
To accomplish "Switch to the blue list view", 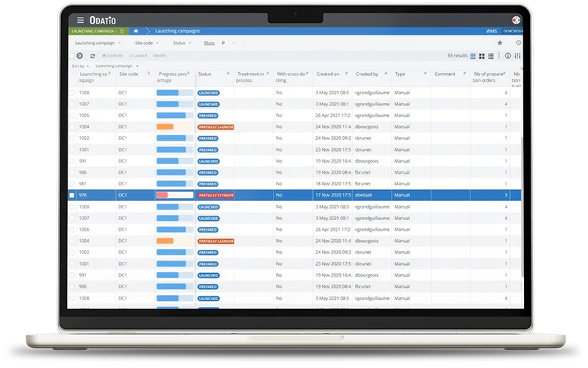I will coord(473,56).
